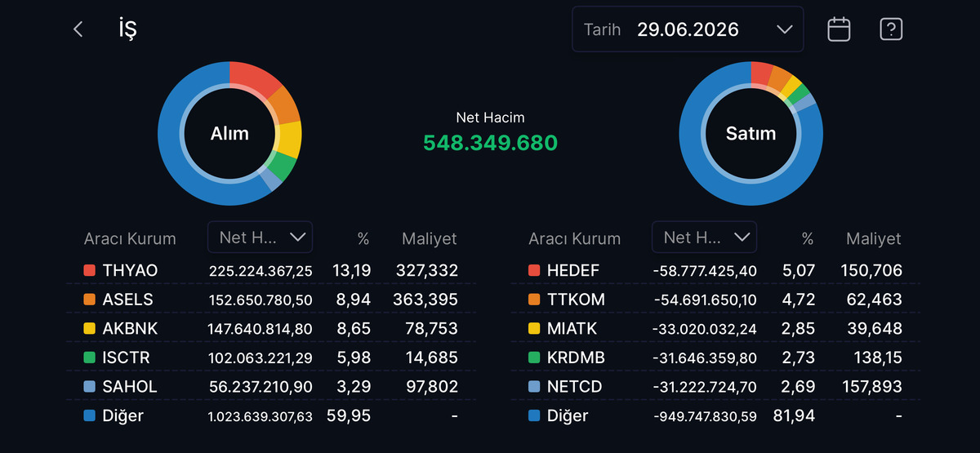This screenshot has width=980, height=453.
Task: Select the Diğer row in Satım table
Action: (x=715, y=416)
